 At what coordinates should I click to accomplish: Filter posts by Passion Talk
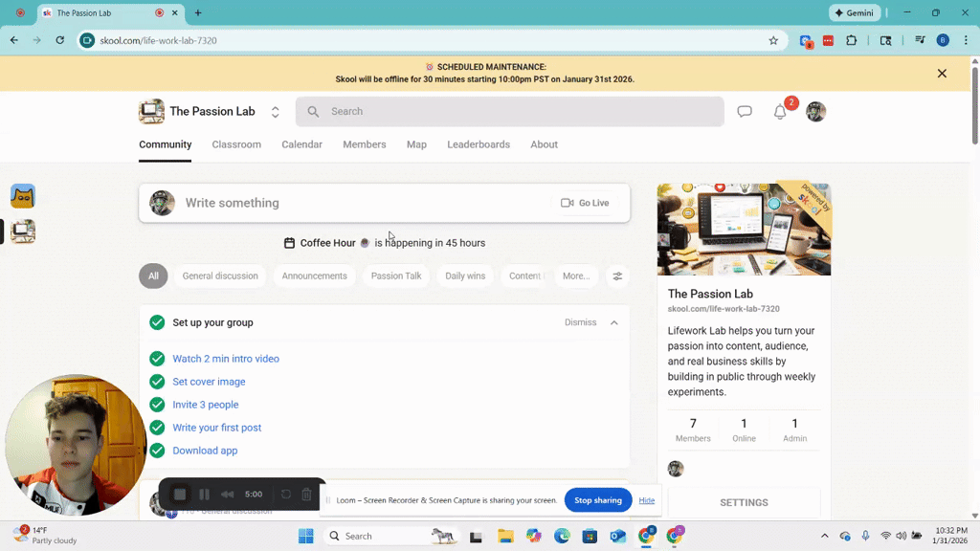pyautogui.click(x=396, y=276)
